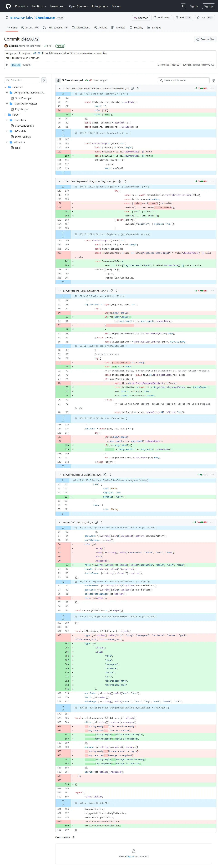Toggle the file tree sidebar icon

click(58, 80)
